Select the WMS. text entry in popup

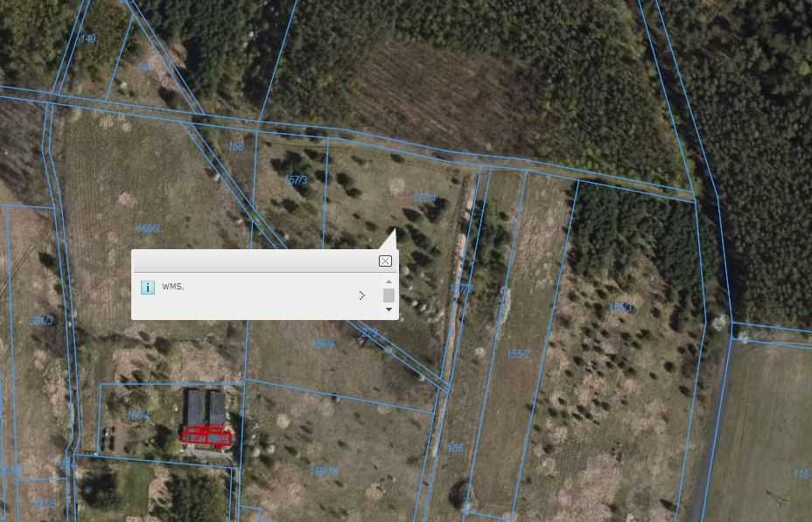point(173,286)
